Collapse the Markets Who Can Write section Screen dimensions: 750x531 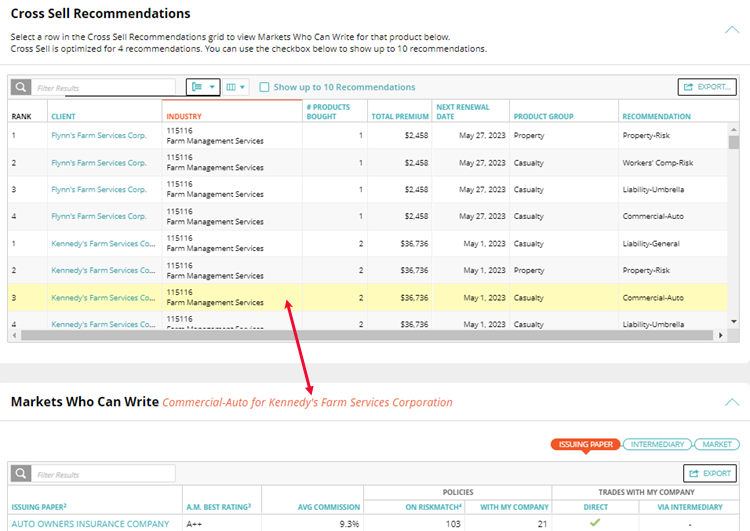pos(731,402)
